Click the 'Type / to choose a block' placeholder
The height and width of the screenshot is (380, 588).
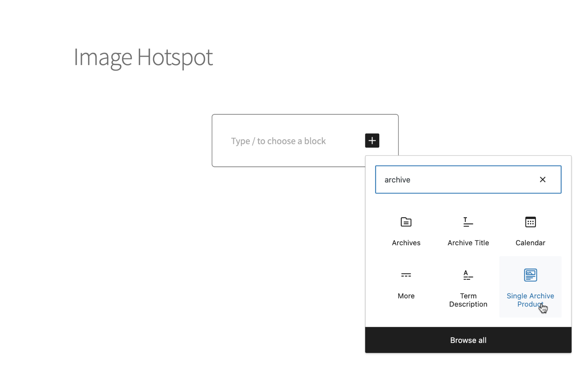[278, 141]
